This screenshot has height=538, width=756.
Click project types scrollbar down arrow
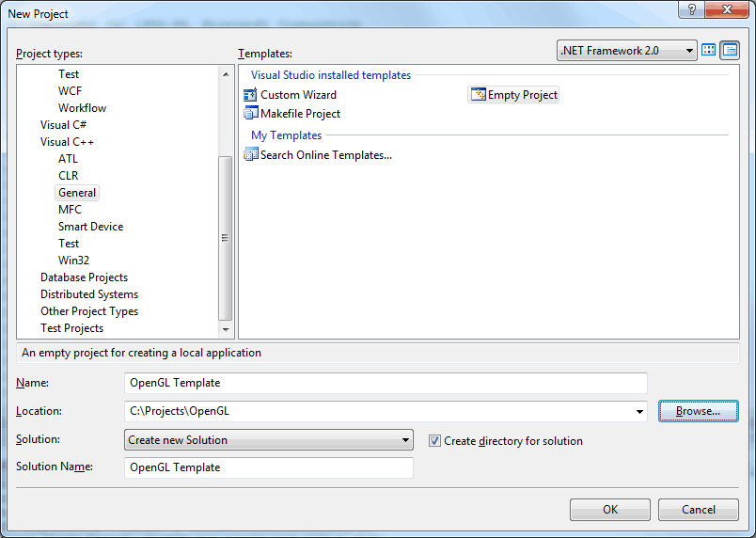point(225,330)
